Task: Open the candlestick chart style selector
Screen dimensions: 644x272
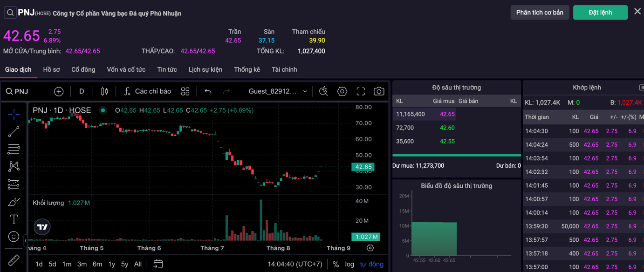Action: pos(104,91)
